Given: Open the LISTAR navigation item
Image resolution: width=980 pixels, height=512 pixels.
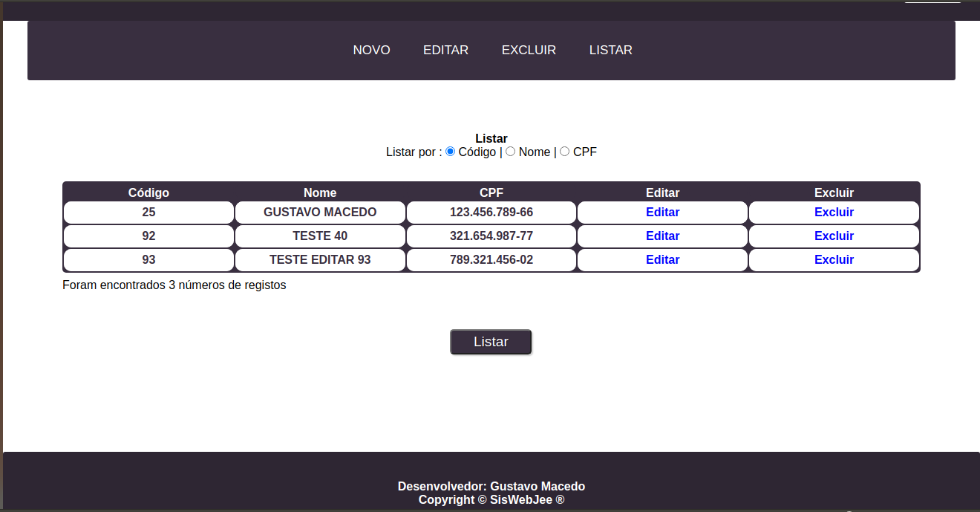Looking at the screenshot, I should 610,50.
